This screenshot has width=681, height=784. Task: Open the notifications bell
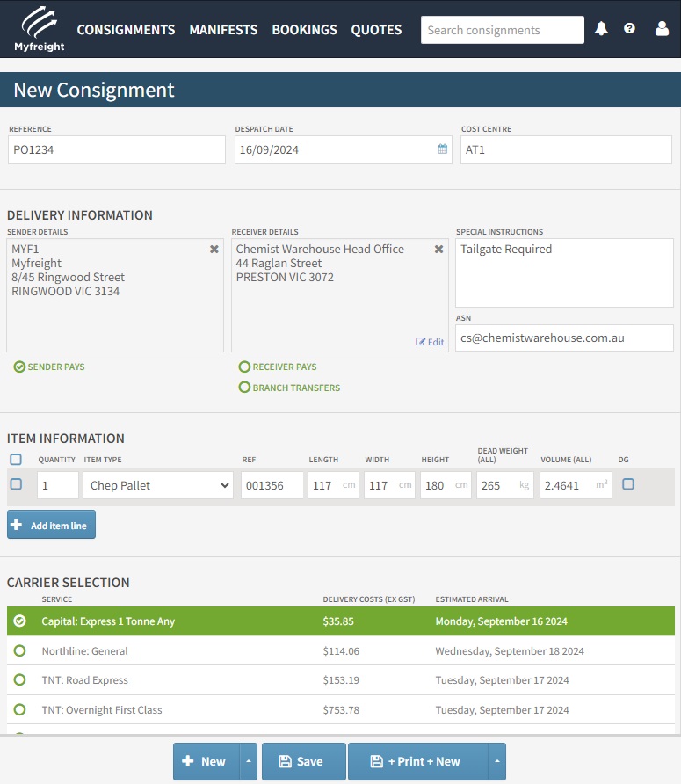[x=601, y=29]
